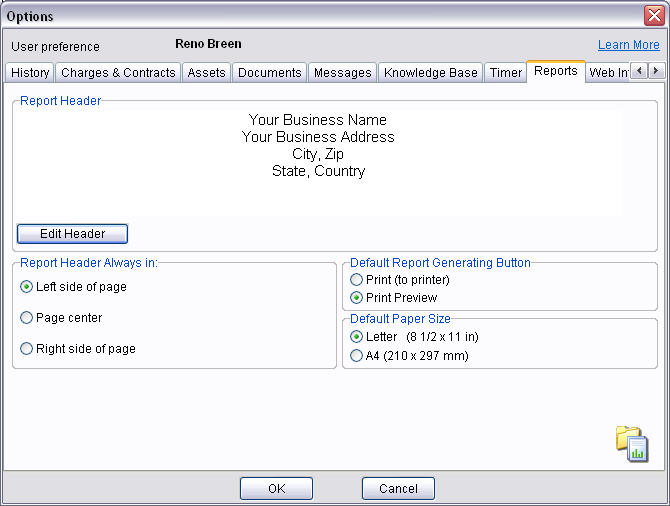Select Print (to printer) option
670x506 pixels.
[357, 280]
